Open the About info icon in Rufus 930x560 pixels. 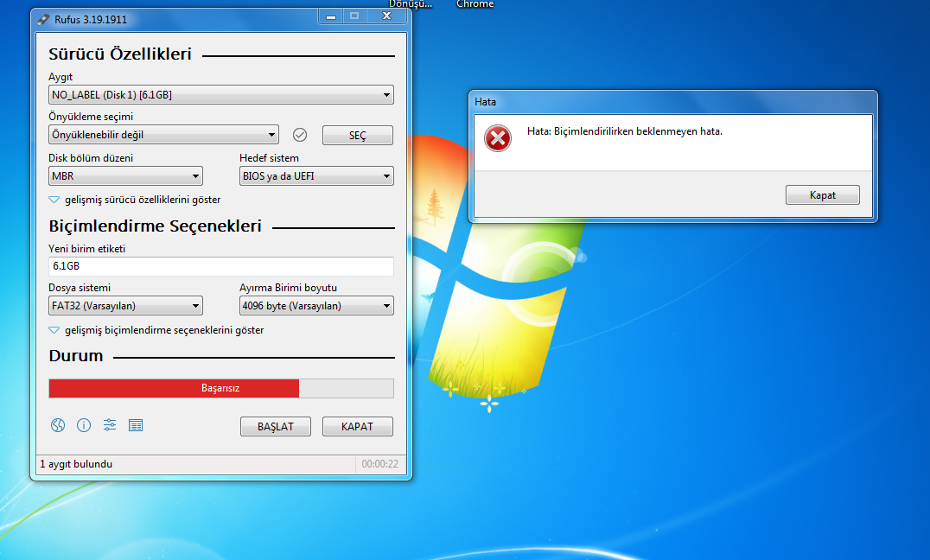pyautogui.click(x=84, y=424)
